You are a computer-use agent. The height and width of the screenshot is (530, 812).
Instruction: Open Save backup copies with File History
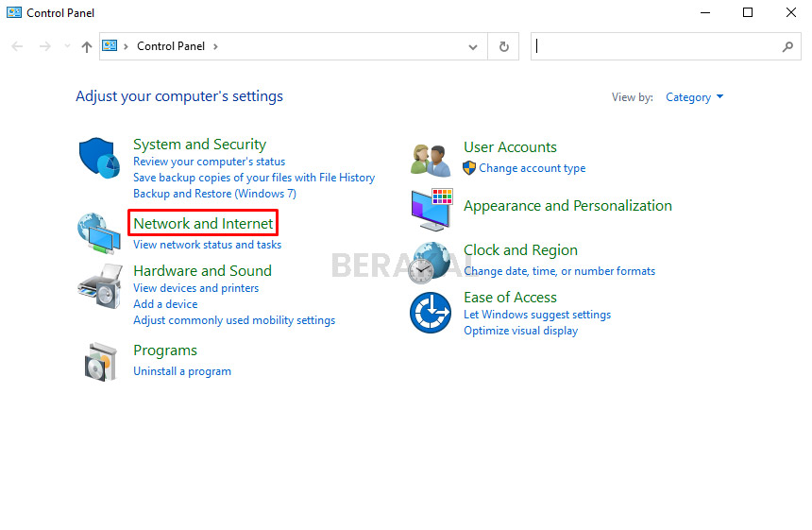tap(254, 178)
